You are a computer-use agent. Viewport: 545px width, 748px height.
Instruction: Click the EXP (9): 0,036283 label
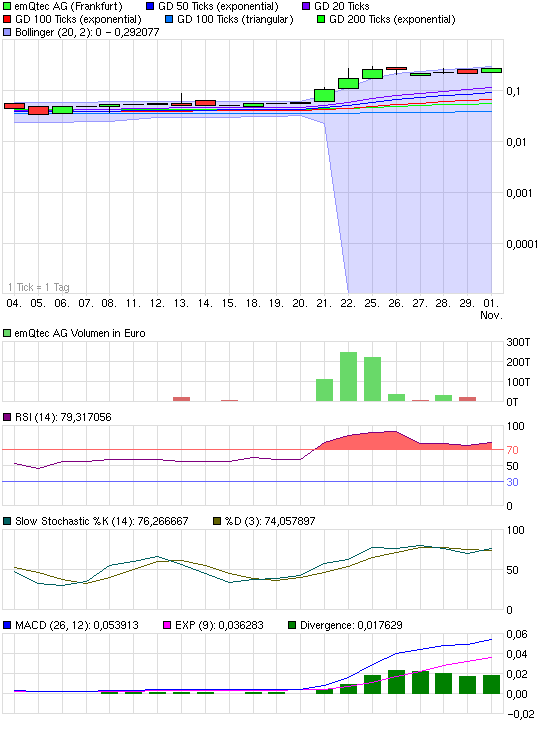[219, 625]
